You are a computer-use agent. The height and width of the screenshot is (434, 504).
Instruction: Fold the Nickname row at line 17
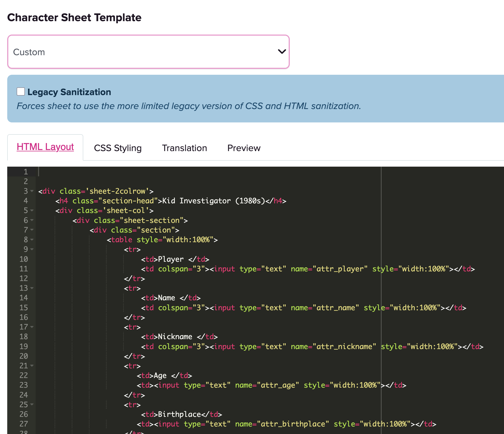[x=32, y=327]
